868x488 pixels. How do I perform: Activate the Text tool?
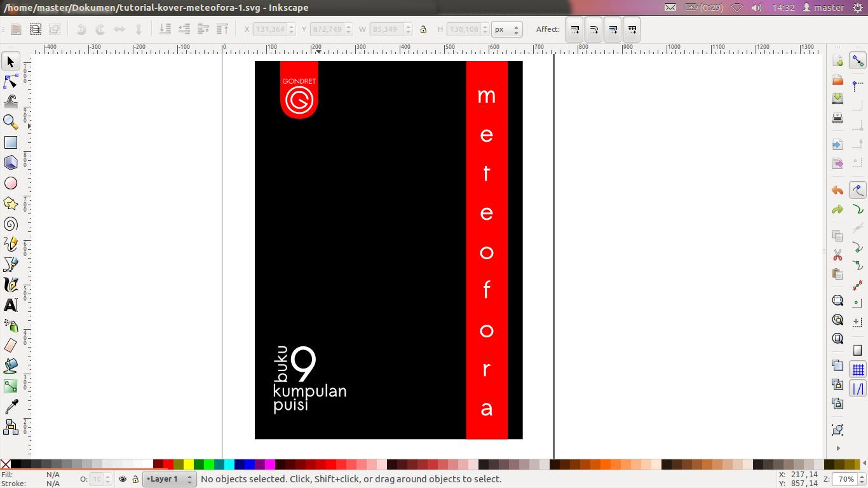coord(11,305)
